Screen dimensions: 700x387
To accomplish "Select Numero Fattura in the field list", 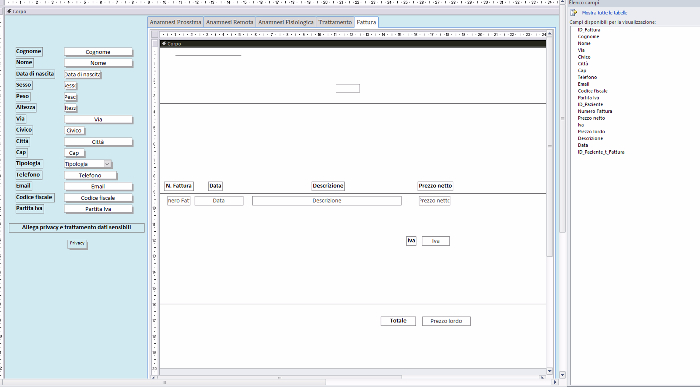I will point(595,111).
